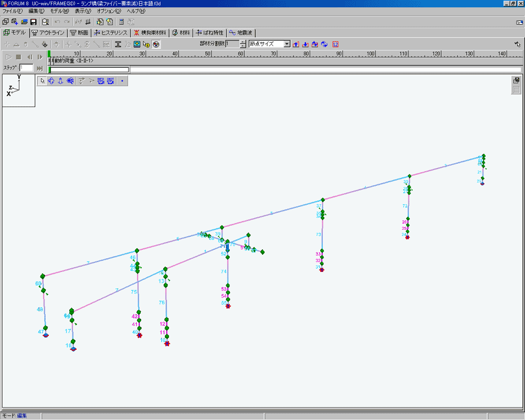The width and height of the screenshot is (525, 420).
Task: Click the skip to end button
Action: point(40,68)
